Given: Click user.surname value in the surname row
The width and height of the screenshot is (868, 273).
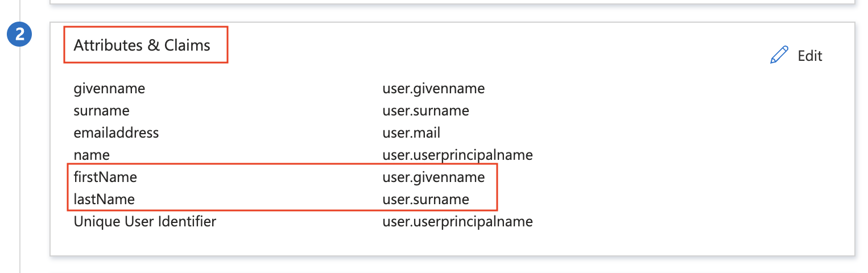Looking at the screenshot, I should 425,110.
